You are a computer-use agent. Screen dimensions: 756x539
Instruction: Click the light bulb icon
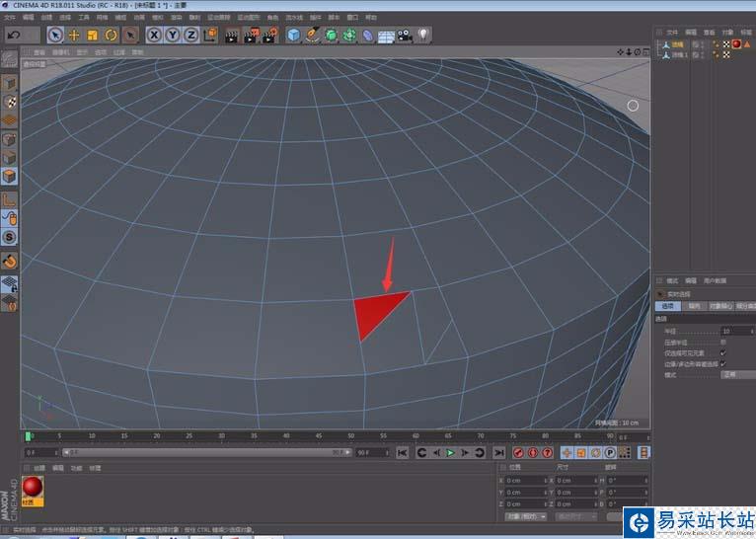(422, 35)
